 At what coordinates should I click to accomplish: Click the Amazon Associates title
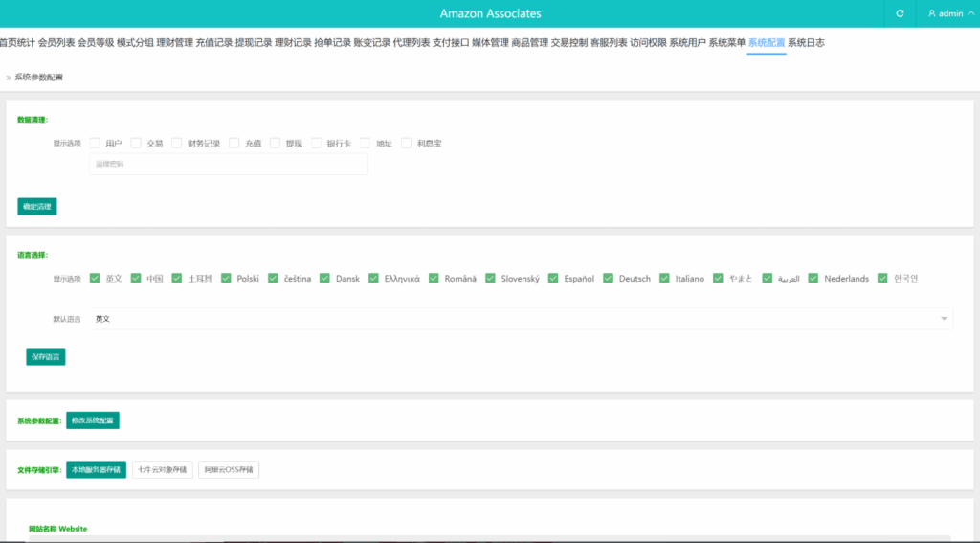pos(491,13)
